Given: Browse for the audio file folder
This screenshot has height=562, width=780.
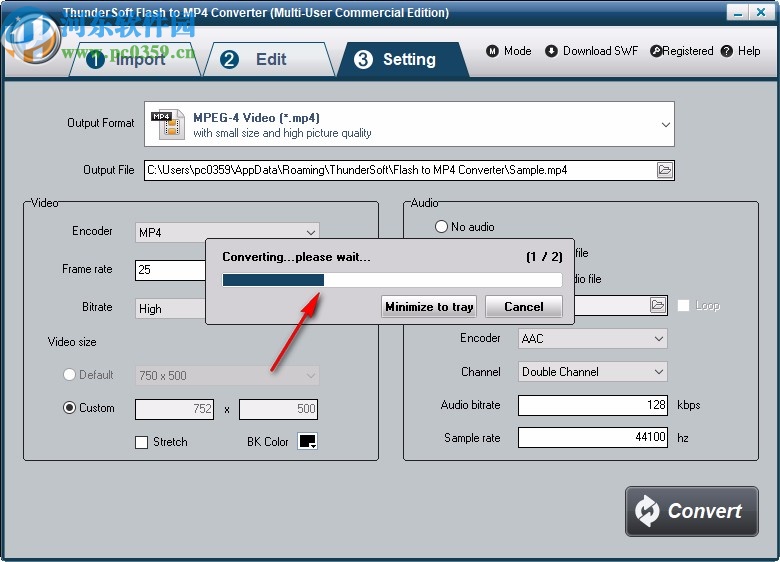Looking at the screenshot, I should pos(658,305).
